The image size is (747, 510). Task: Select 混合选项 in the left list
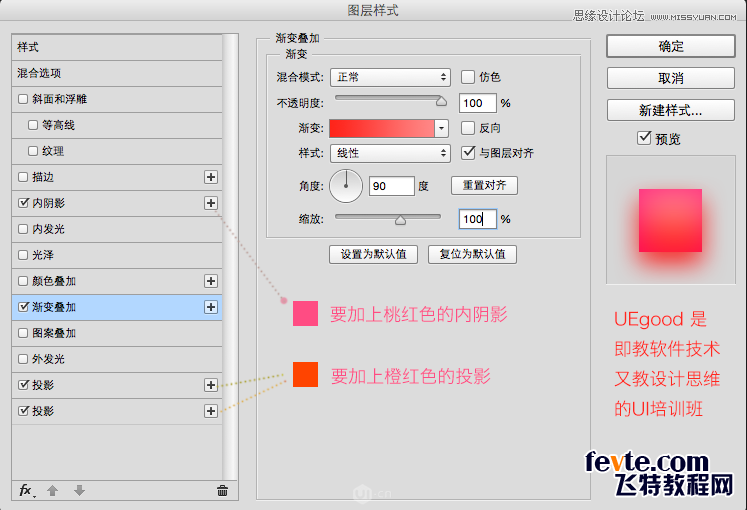[x=40, y=73]
